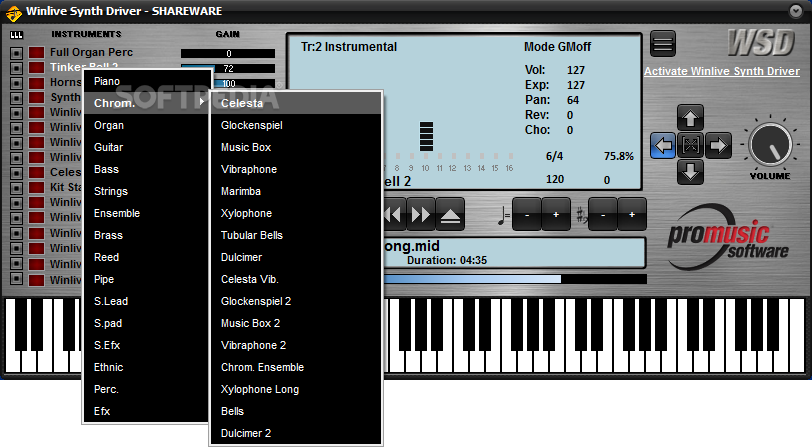Screen dimensions: 812x447
Task: Choose Marimba instrument
Action: [x=296, y=191]
